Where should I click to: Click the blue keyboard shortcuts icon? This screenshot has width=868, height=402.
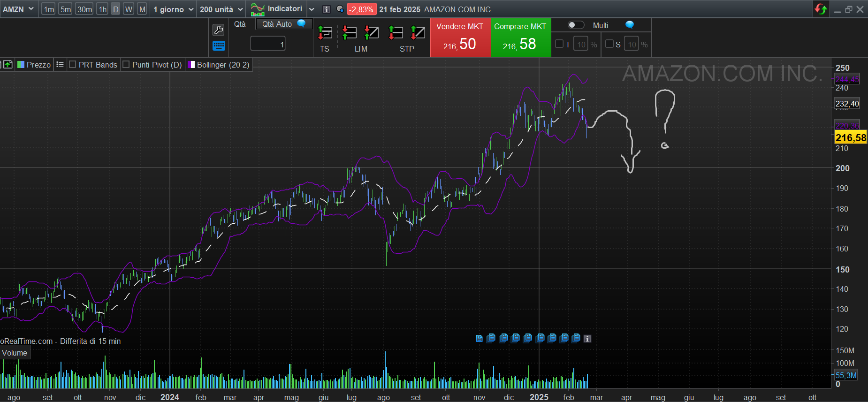(x=219, y=46)
